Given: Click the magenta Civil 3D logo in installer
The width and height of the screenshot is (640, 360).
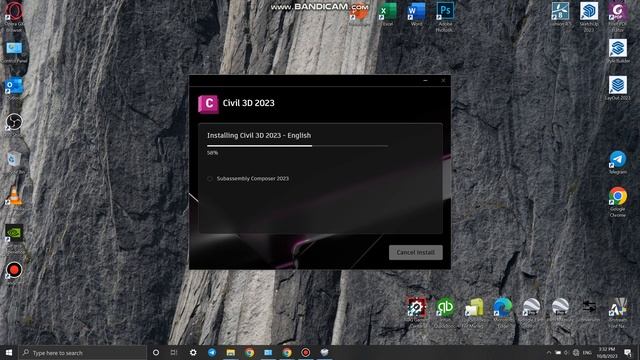Looking at the screenshot, I should coord(208,104).
